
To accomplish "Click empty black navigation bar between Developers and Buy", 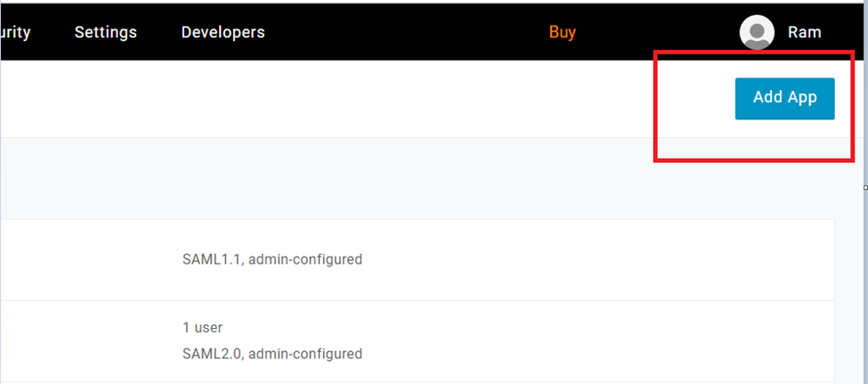I will tap(401, 33).
